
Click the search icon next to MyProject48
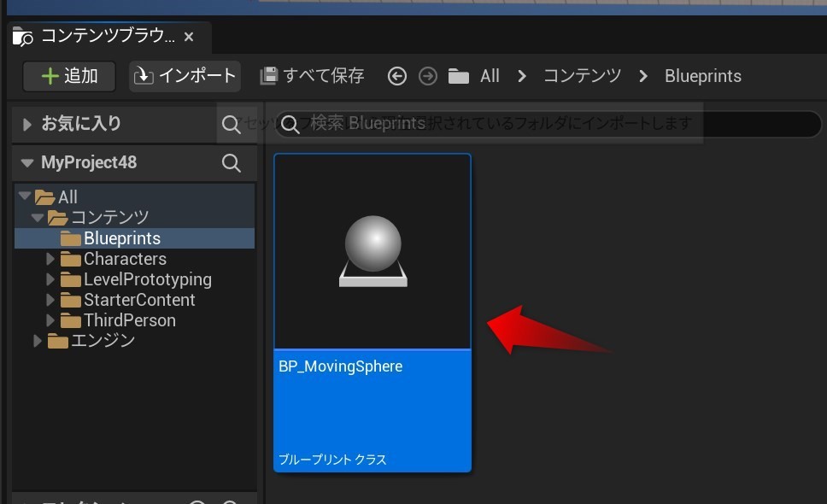[x=231, y=162]
